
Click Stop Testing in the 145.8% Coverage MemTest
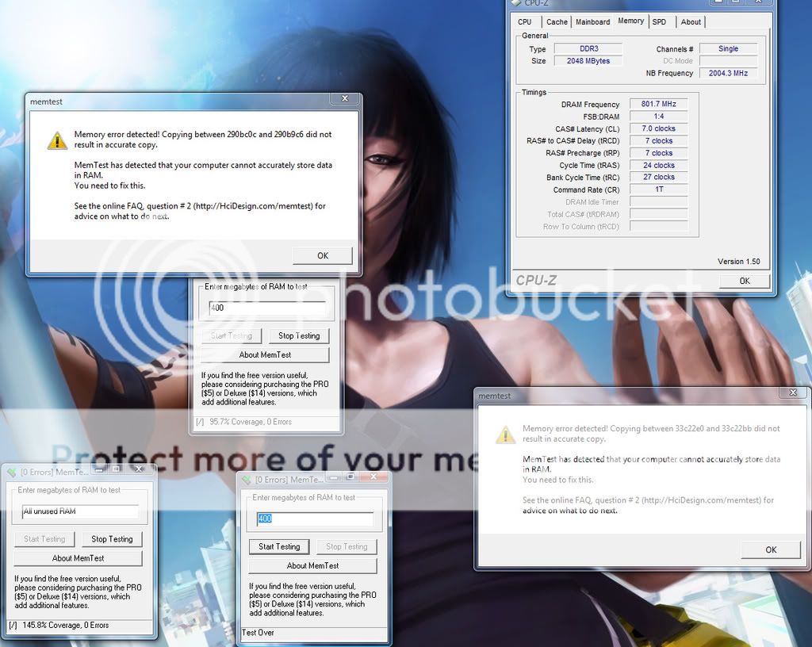[x=112, y=539]
